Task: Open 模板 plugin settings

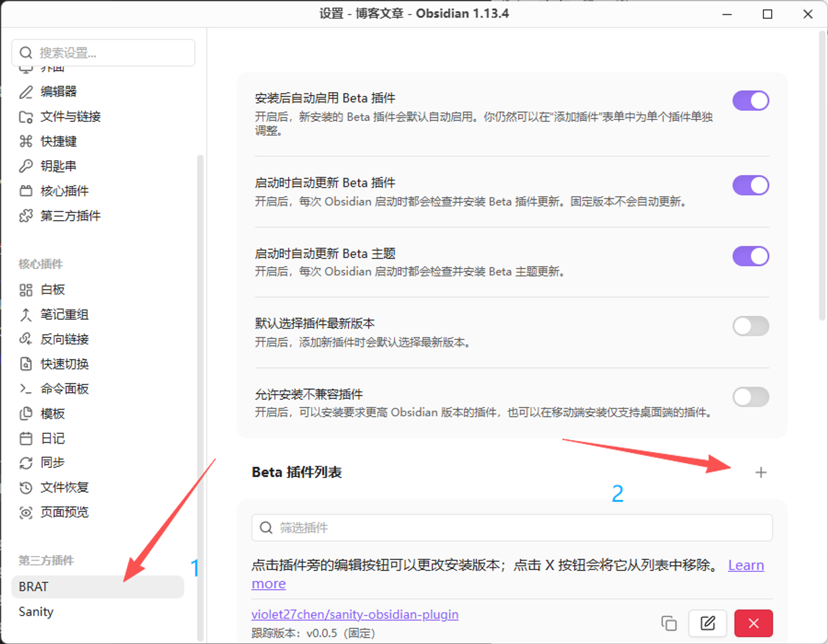Action: click(98, 414)
